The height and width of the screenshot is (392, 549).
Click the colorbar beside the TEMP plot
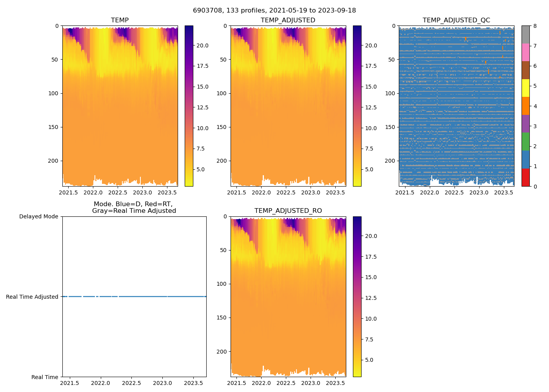click(189, 106)
